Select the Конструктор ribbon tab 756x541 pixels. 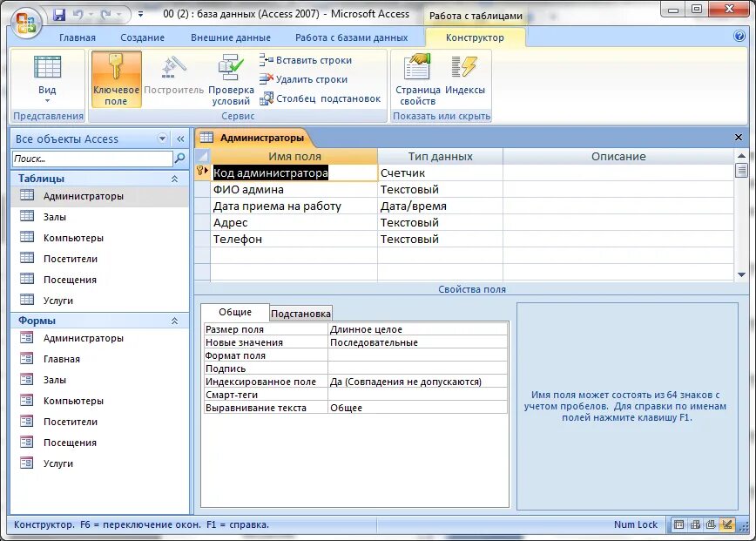coord(475,37)
